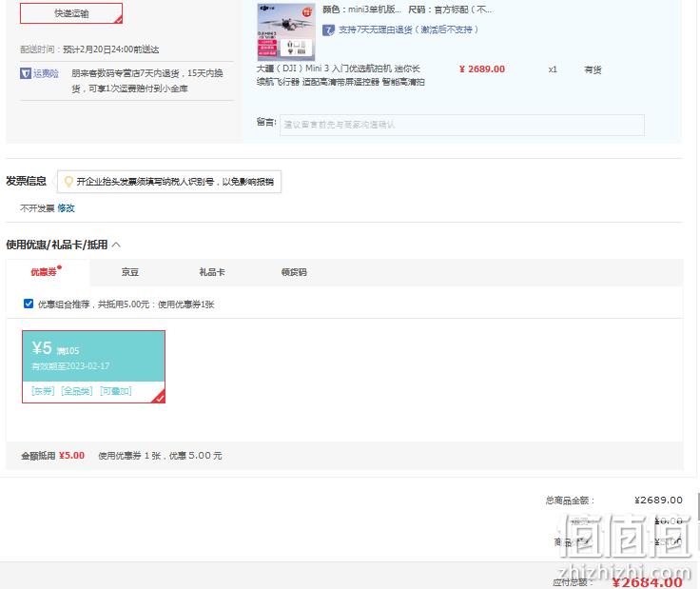Select the 快递运输 shipping option
700x589 pixels.
pyautogui.click(x=71, y=13)
